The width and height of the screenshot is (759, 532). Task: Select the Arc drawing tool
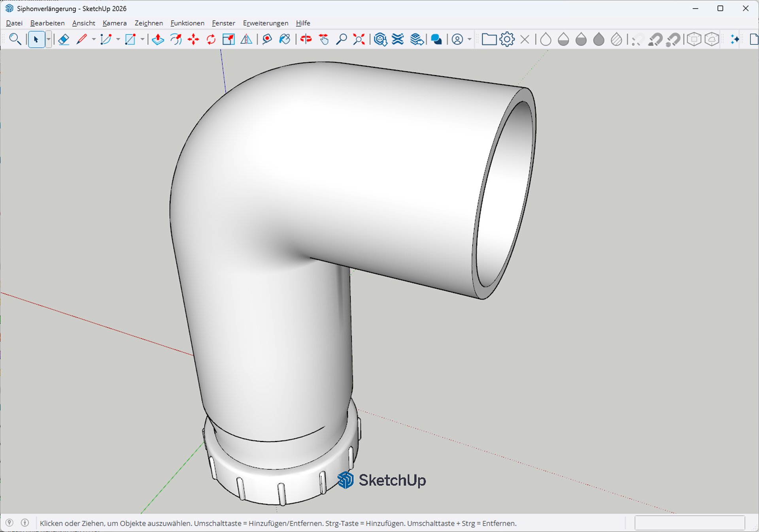106,39
